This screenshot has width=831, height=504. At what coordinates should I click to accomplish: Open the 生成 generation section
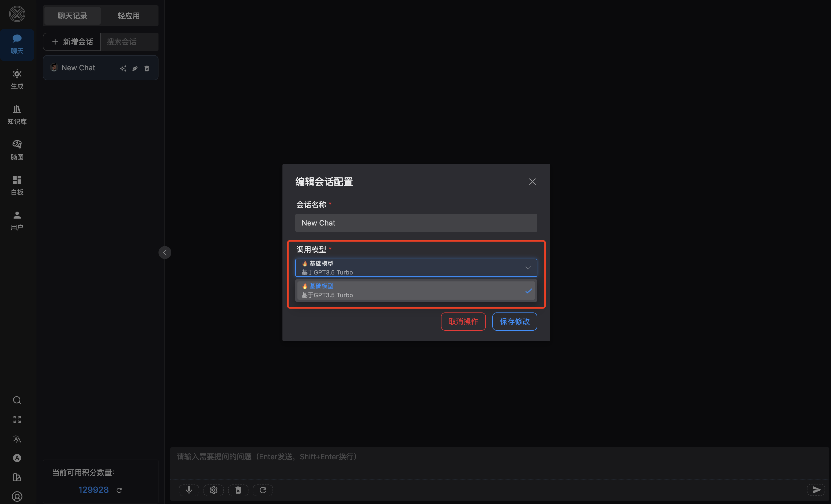pyautogui.click(x=17, y=79)
